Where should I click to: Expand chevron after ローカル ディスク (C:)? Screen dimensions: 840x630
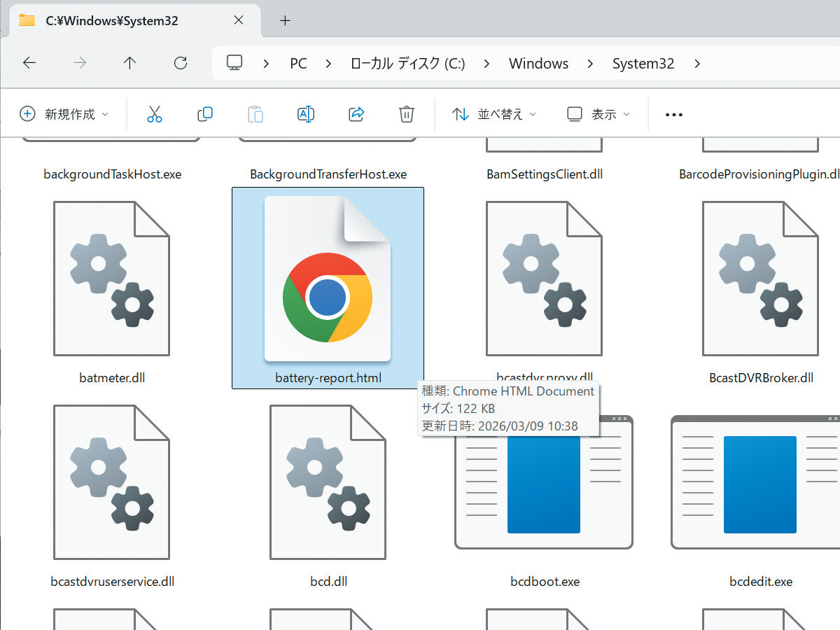(x=487, y=64)
